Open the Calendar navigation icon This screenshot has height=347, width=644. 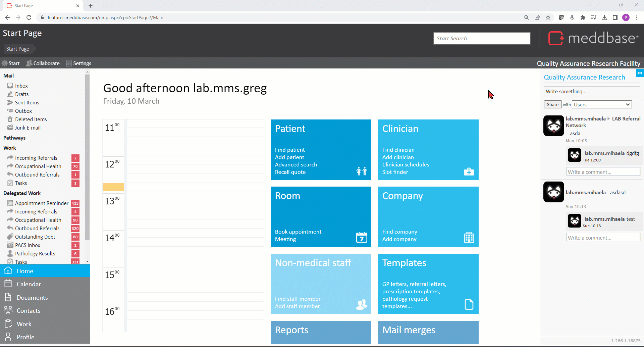(8, 284)
